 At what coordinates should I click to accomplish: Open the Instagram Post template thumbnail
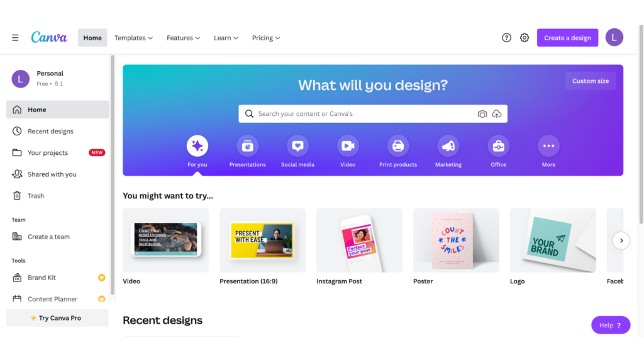pos(359,240)
